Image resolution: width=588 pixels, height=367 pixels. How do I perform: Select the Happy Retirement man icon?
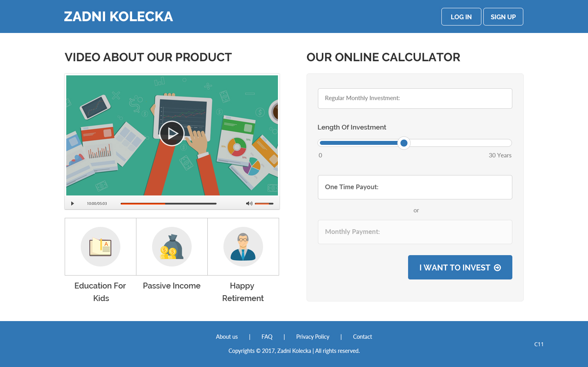(243, 247)
